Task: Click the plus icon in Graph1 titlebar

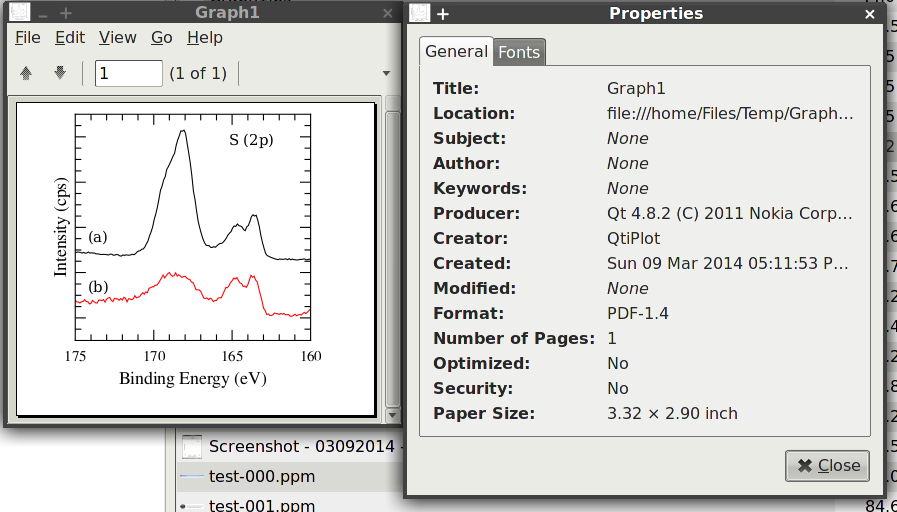Action: click(66, 13)
